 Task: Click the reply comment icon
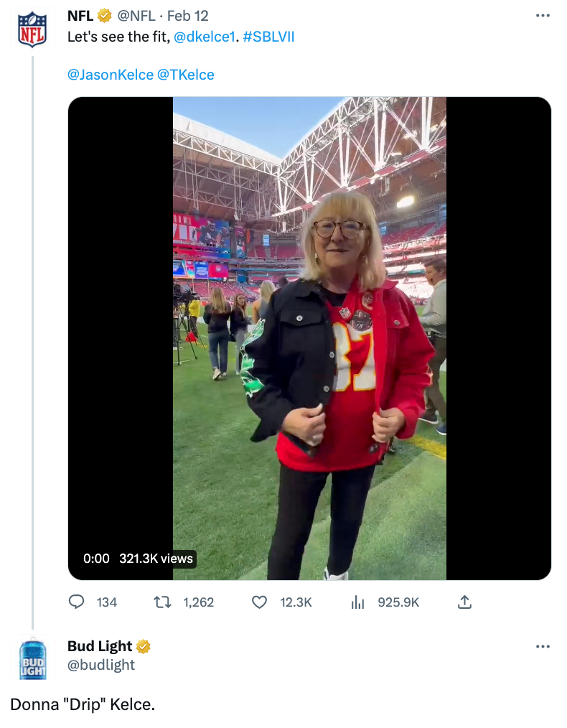tap(76, 602)
